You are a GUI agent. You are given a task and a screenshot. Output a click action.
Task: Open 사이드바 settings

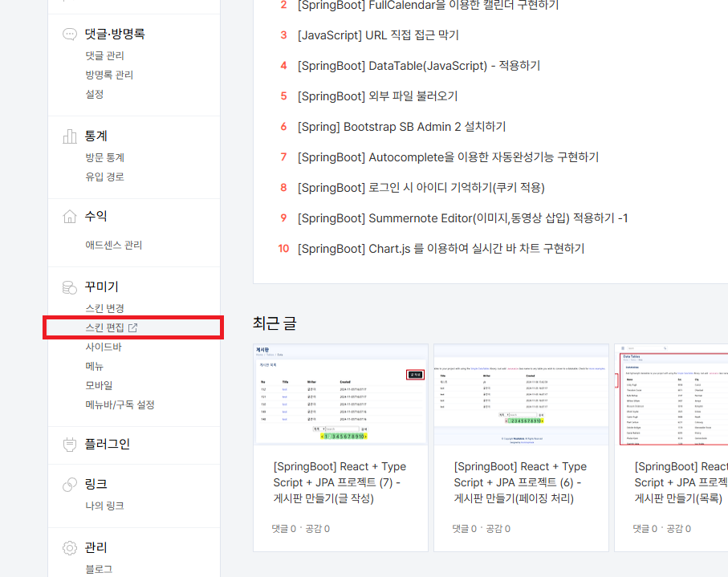click(104, 347)
